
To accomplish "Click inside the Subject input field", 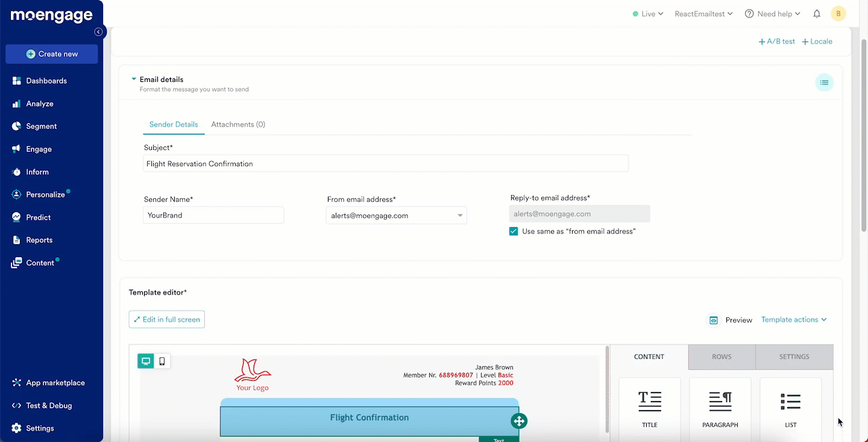I will (386, 163).
